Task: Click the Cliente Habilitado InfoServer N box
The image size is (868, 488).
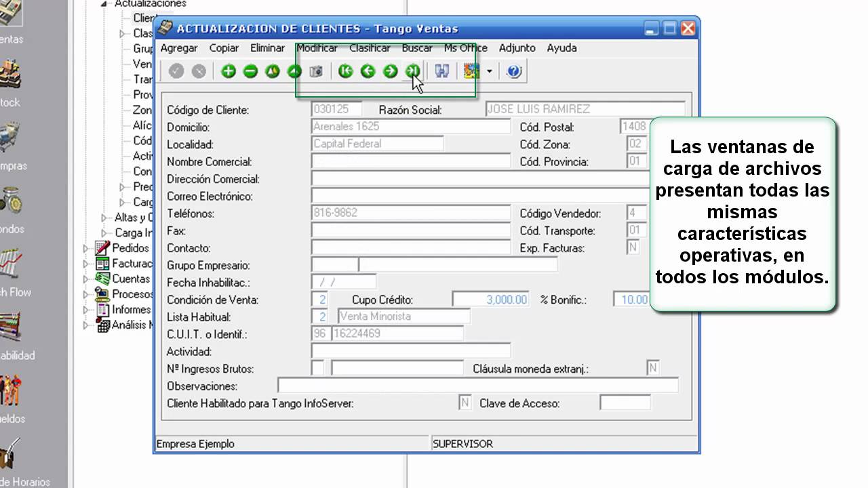Action: 465,403
